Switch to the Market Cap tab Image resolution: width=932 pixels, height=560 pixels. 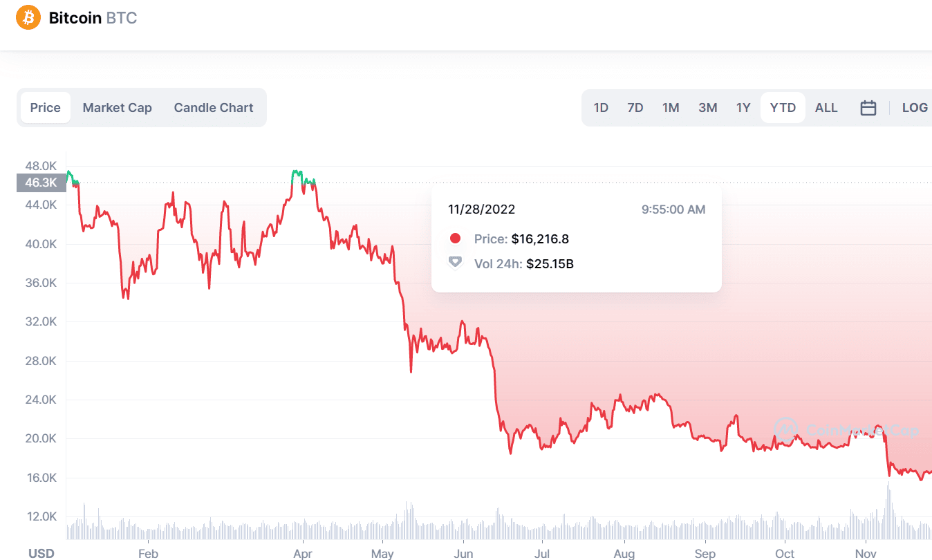117,108
